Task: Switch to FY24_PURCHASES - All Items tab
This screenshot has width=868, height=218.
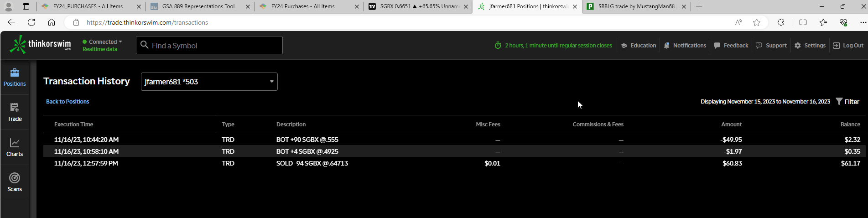Action: pyautogui.click(x=91, y=6)
